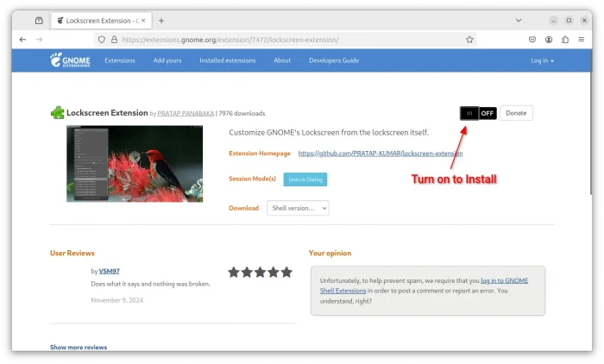Maximize the browser window

[569, 21]
